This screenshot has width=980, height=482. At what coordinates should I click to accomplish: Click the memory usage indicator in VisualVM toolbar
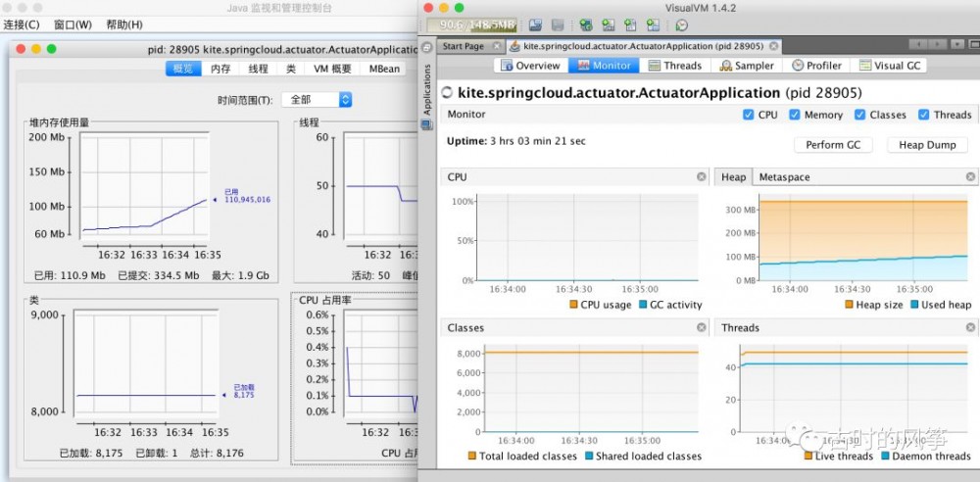click(x=472, y=25)
